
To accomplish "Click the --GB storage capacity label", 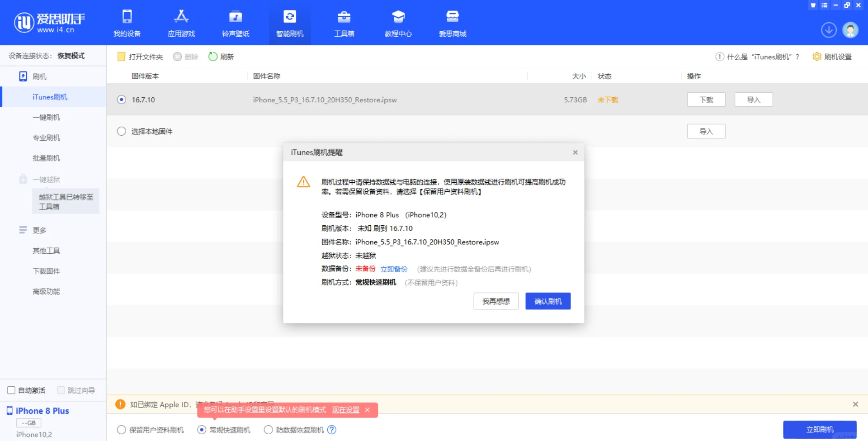I will (x=29, y=423).
